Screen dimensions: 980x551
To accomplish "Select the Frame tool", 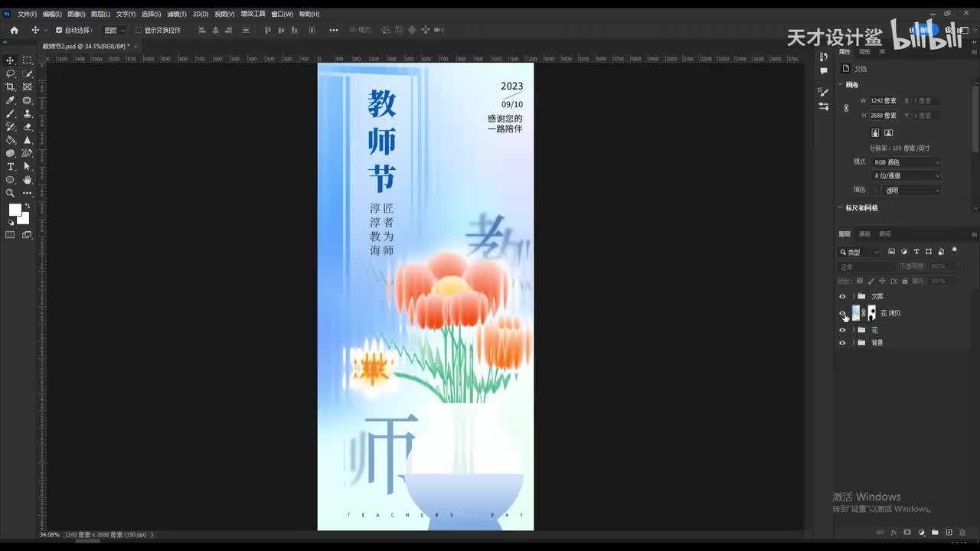I will (x=28, y=86).
